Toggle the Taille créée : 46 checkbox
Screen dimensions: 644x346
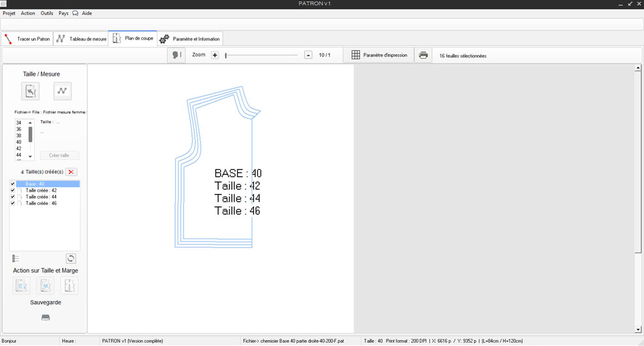(x=12, y=204)
